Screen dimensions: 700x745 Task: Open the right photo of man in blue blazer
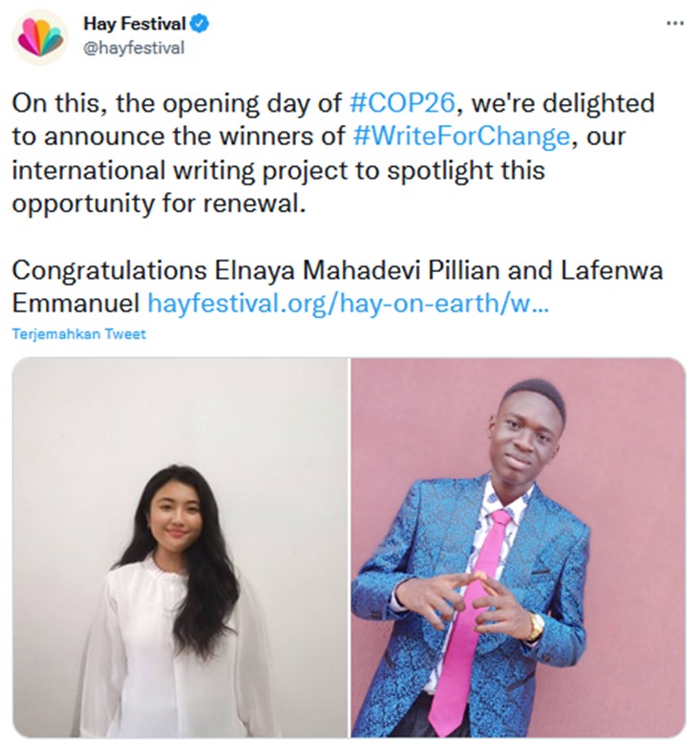(519, 547)
